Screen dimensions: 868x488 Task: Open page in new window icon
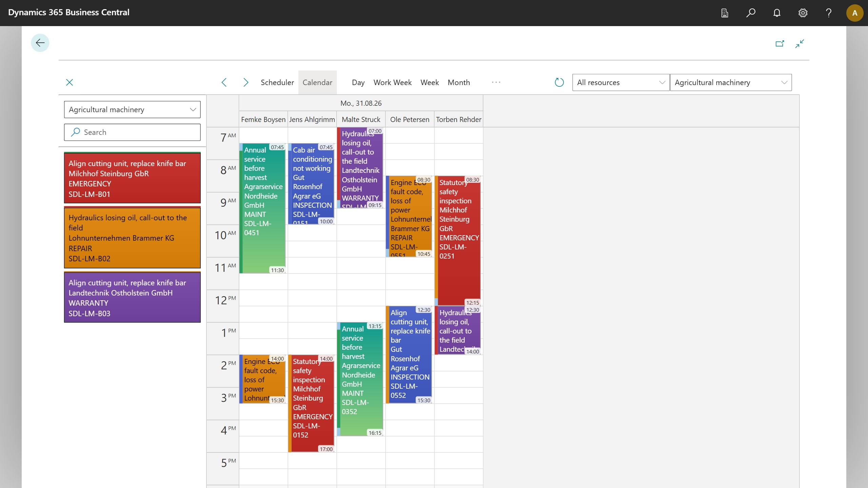tap(780, 43)
